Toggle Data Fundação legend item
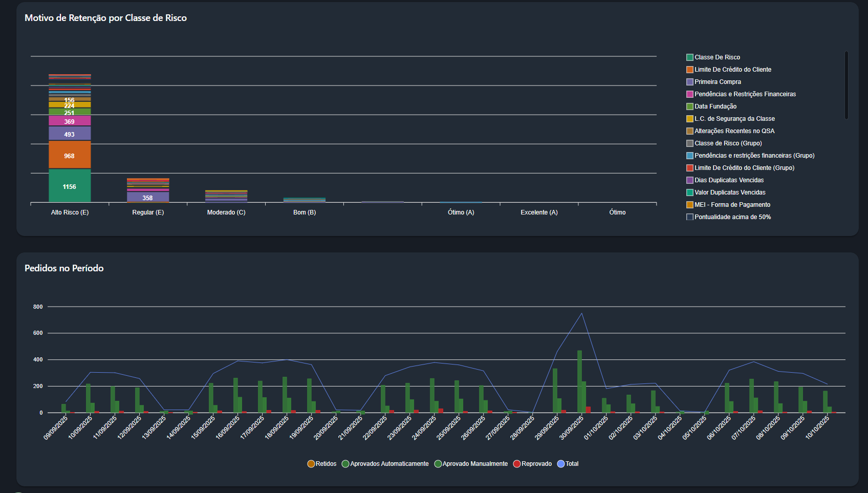The image size is (868, 493). pyautogui.click(x=689, y=106)
